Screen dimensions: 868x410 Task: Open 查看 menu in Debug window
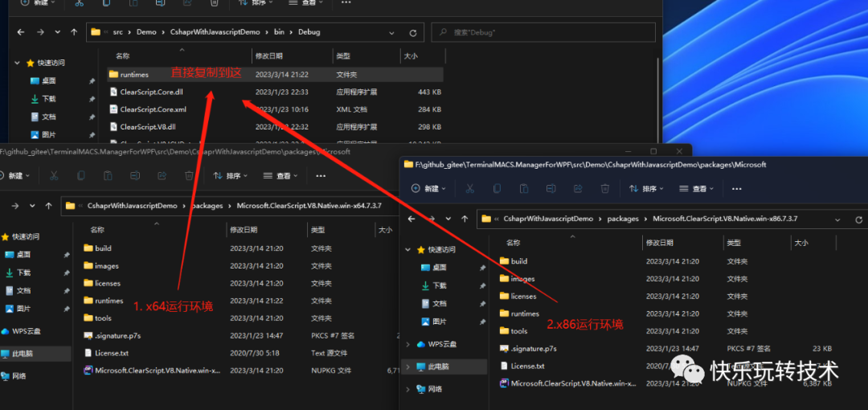pos(305,2)
